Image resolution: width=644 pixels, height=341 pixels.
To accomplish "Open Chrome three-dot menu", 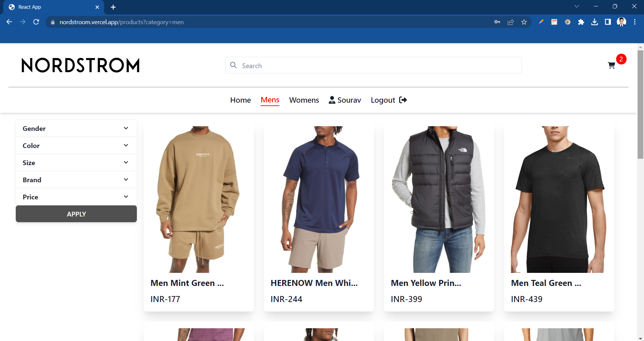I will 635,22.
